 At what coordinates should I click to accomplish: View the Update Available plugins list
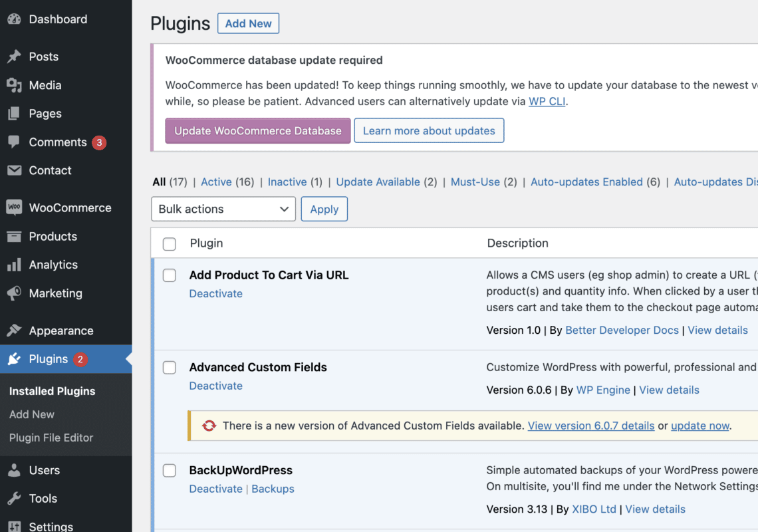pos(379,182)
